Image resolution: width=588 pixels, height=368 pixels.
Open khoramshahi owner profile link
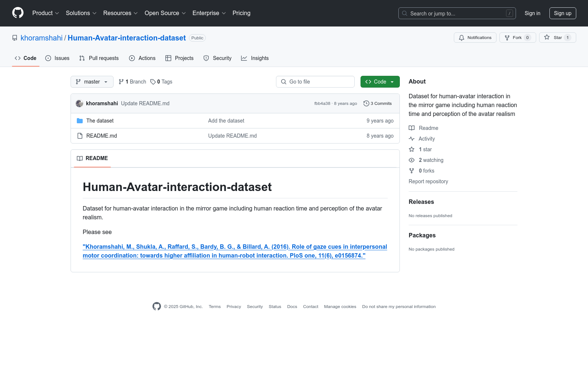42,38
